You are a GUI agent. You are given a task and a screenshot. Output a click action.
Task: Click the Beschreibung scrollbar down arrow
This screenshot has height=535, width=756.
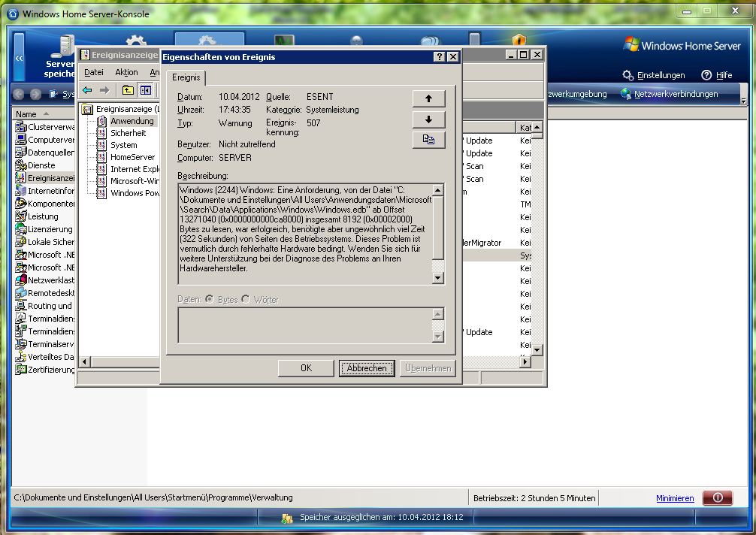[x=438, y=277]
